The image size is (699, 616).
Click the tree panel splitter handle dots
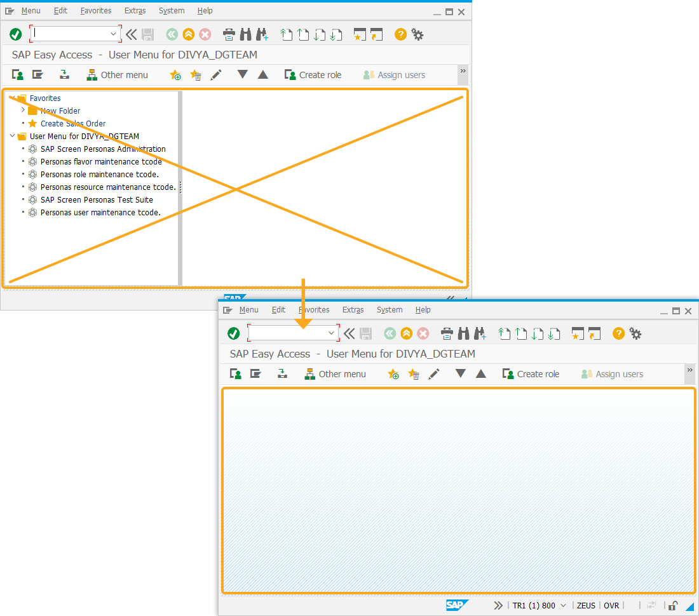click(x=180, y=187)
